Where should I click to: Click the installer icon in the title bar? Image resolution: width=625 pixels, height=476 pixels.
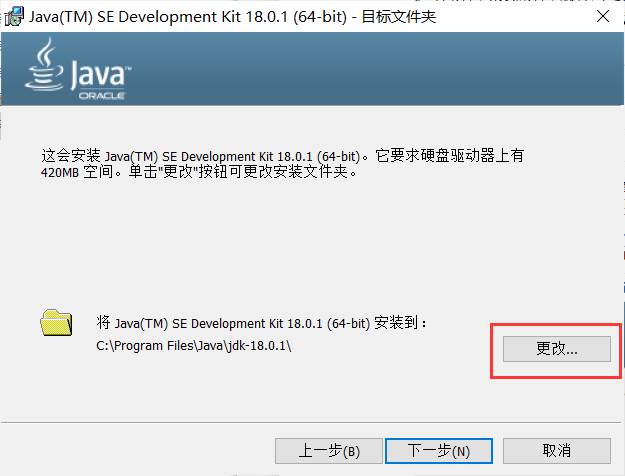[x=14, y=17]
